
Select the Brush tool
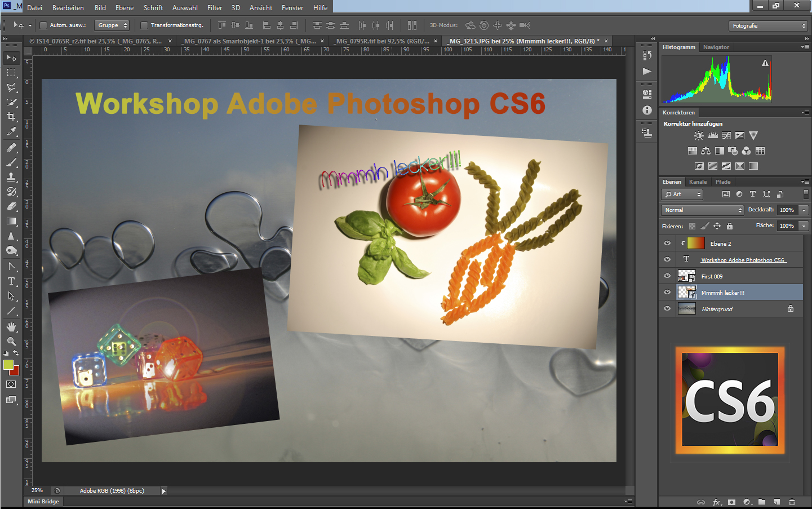click(x=11, y=162)
